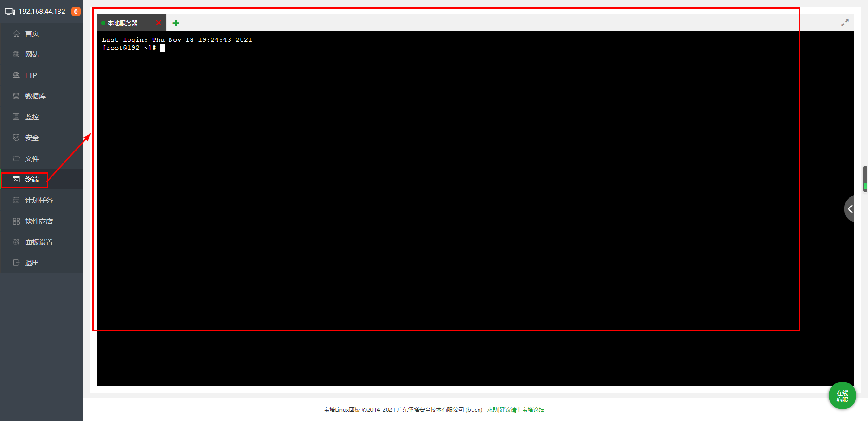Open the 监控 menu item
Screen dimensions: 868x421
click(42, 117)
